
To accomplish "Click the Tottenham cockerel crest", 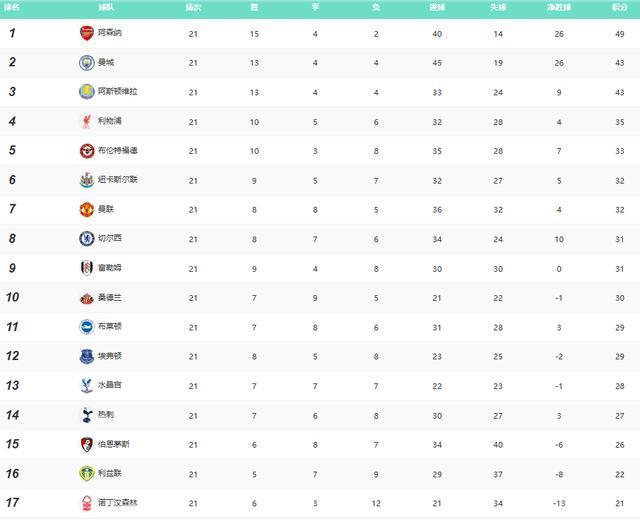I will point(86,415).
